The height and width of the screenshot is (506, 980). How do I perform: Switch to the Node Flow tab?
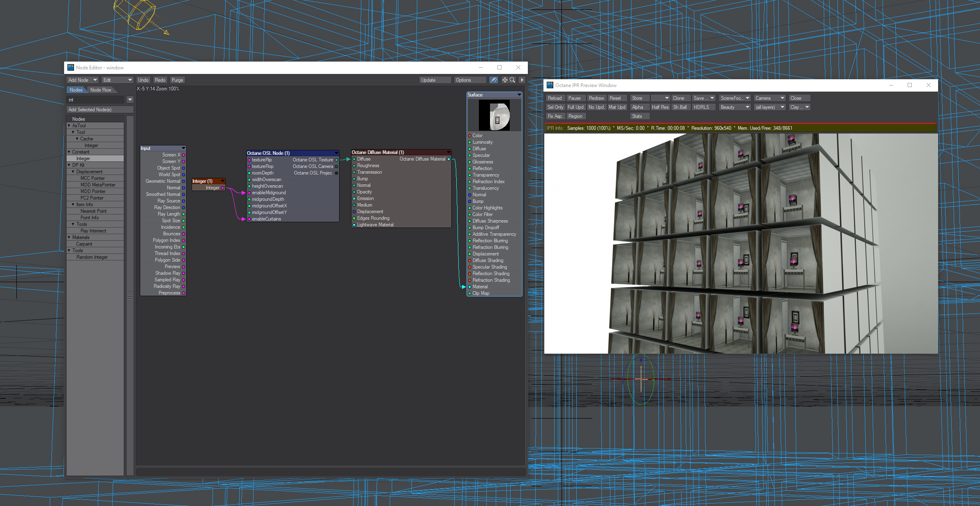(101, 90)
